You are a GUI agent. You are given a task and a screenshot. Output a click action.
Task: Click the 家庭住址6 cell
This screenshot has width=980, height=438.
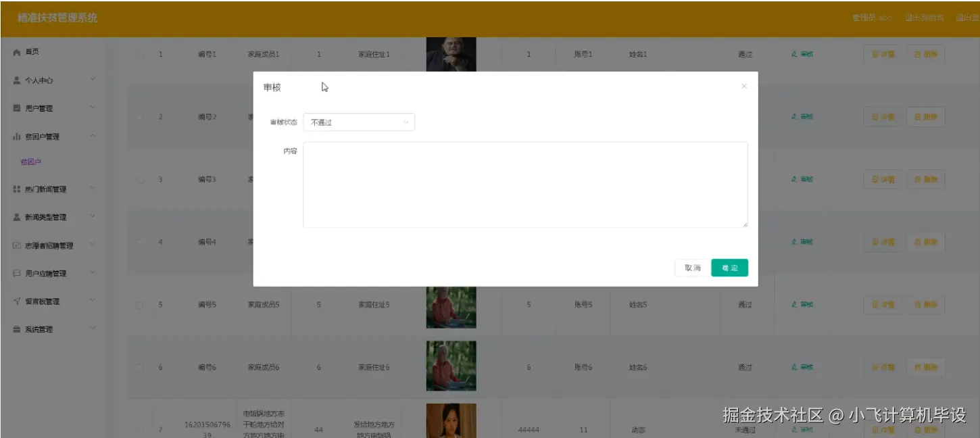[x=374, y=368]
